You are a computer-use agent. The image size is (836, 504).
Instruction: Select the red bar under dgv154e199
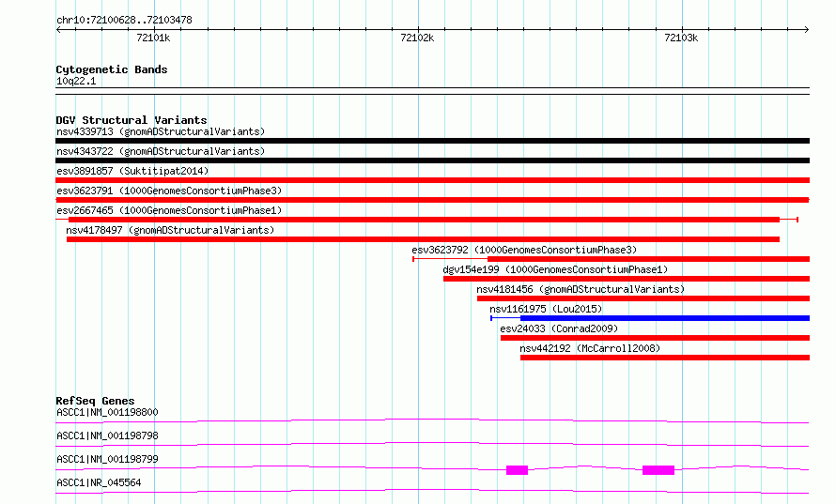(x=627, y=279)
